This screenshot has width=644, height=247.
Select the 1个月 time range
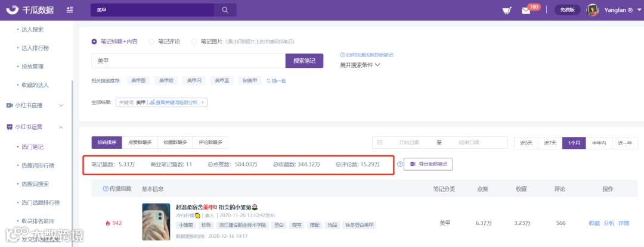point(575,143)
